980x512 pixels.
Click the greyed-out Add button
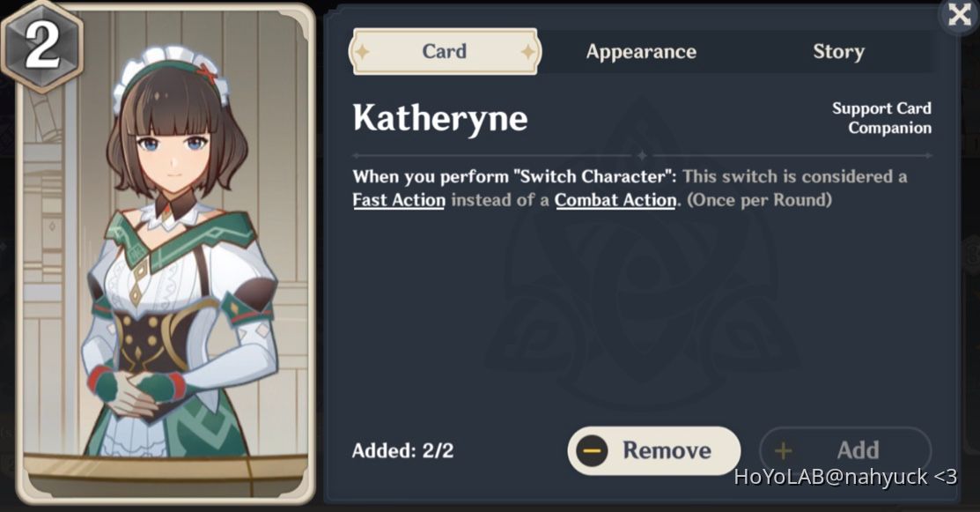point(845,450)
